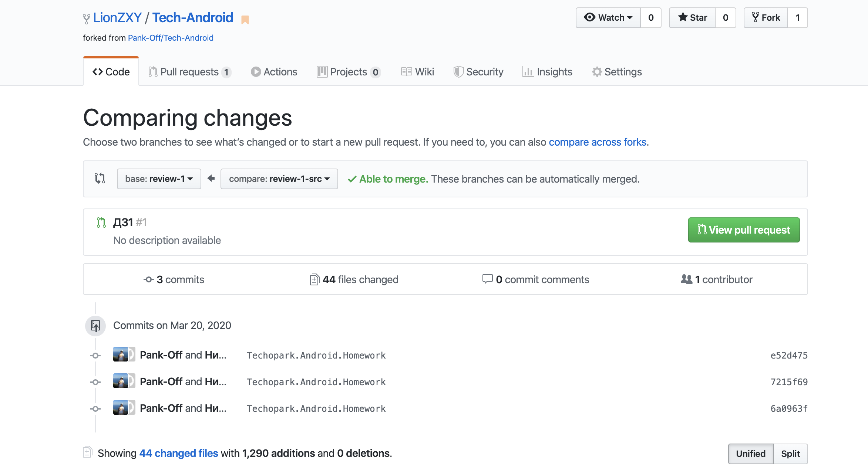Open the Pull requests tab

[x=190, y=72]
